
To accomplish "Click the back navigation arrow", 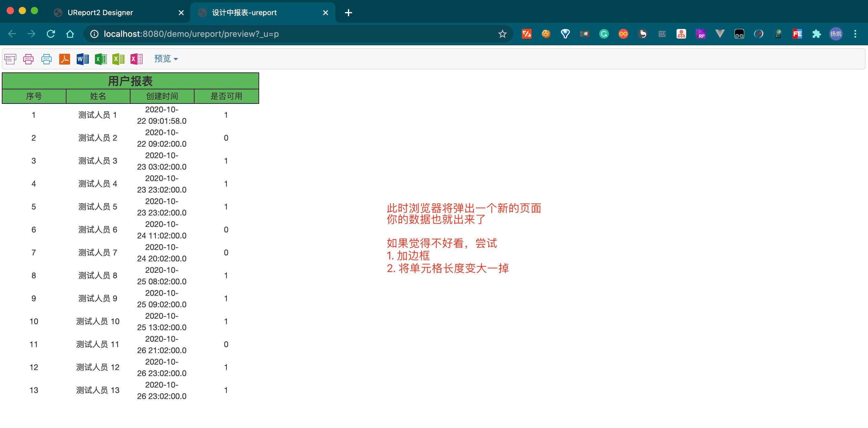I will pos(12,34).
